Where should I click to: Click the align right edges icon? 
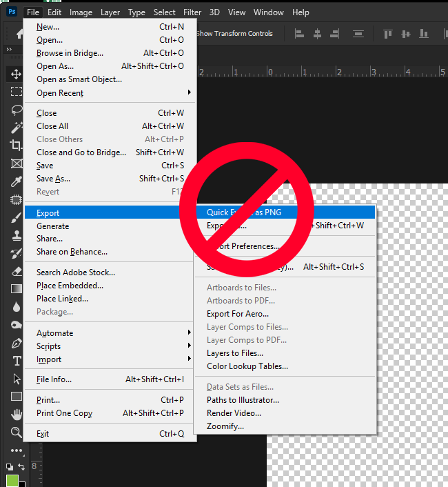[334, 34]
